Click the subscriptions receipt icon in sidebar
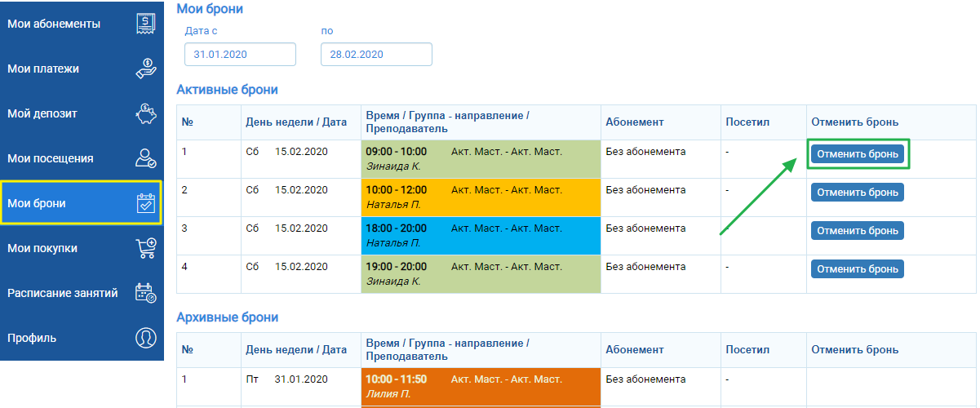This screenshot has height=408, width=980. tap(146, 24)
